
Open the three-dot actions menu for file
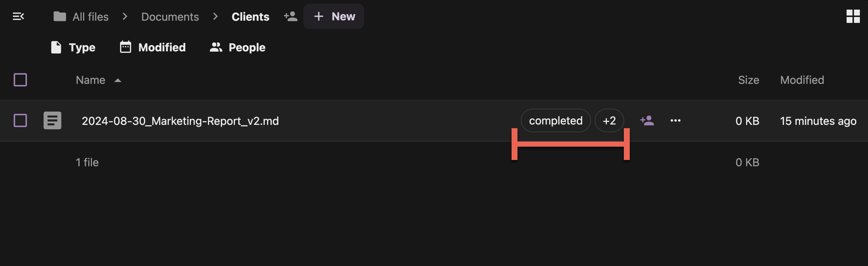pyautogui.click(x=675, y=120)
